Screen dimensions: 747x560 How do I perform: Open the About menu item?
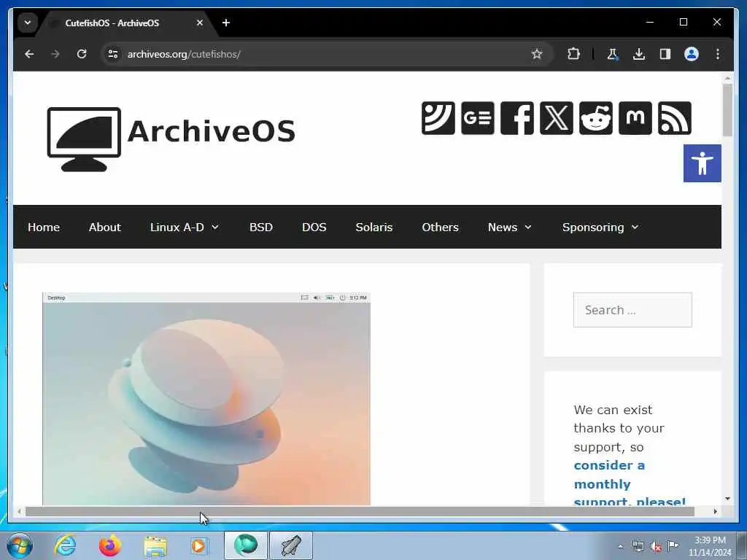pos(105,227)
